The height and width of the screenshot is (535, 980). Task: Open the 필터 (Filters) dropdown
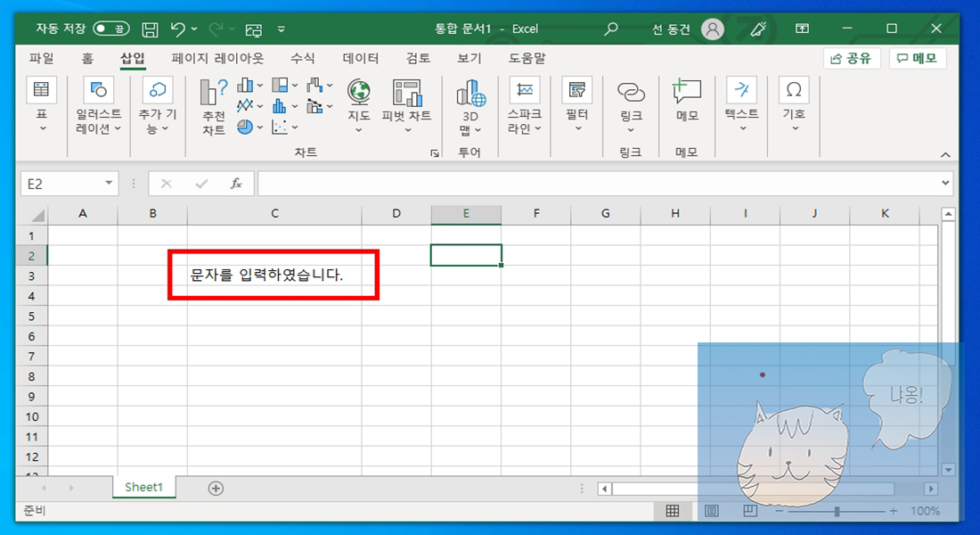coord(577,104)
